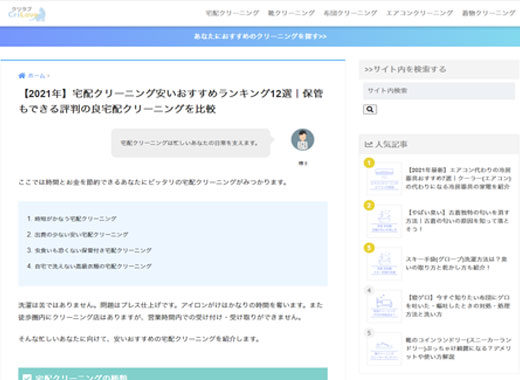Open the 冷風扇風機おすすめ popular article title
The width and height of the screenshot is (520, 380).
tap(458, 178)
